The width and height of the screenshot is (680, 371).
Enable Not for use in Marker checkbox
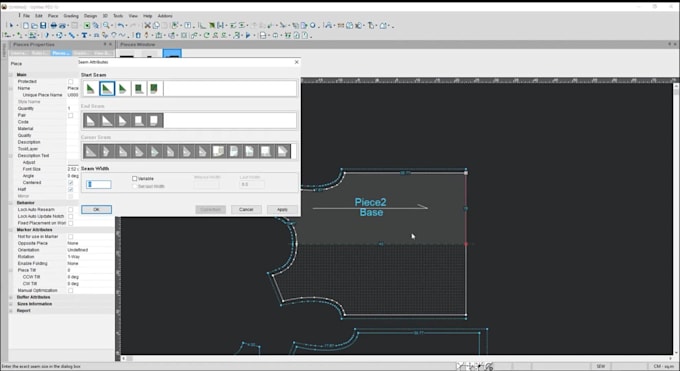click(70, 236)
